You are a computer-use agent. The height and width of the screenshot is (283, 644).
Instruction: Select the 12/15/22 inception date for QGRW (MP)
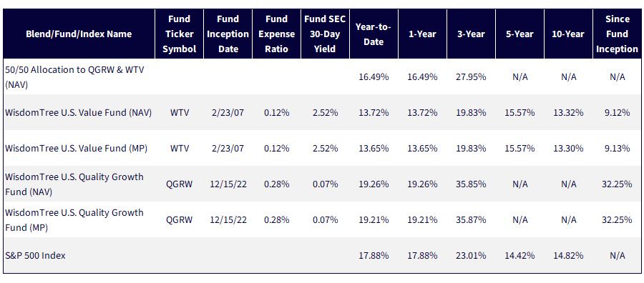click(228, 219)
